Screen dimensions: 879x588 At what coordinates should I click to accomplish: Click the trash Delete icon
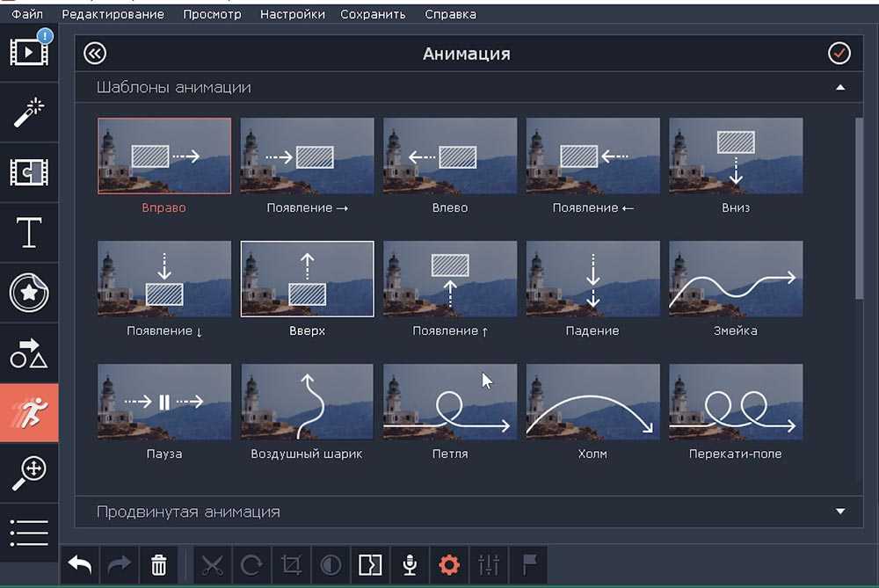(158, 565)
